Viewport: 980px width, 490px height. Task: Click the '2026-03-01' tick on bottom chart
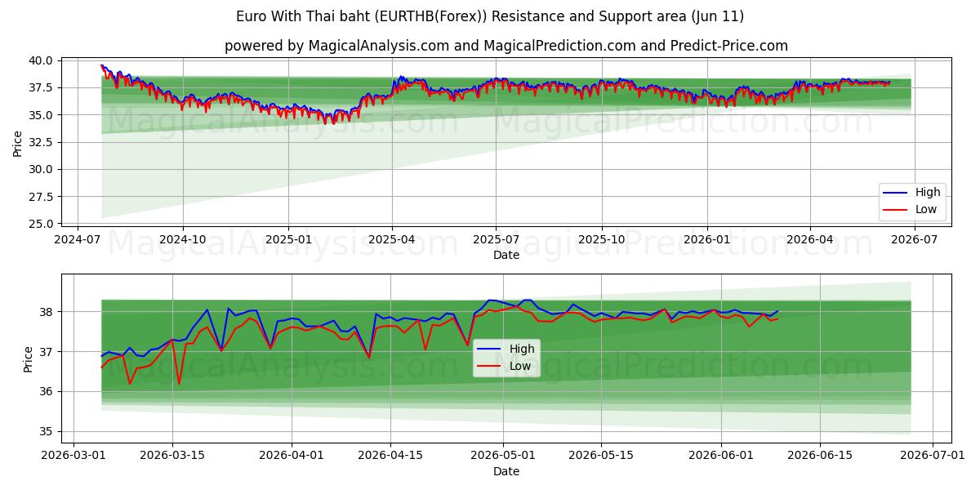click(74, 456)
